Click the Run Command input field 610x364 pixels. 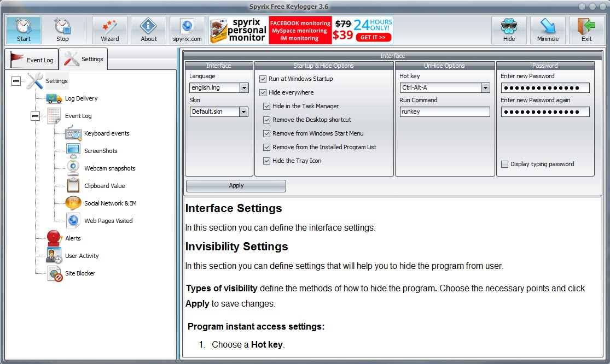click(445, 112)
